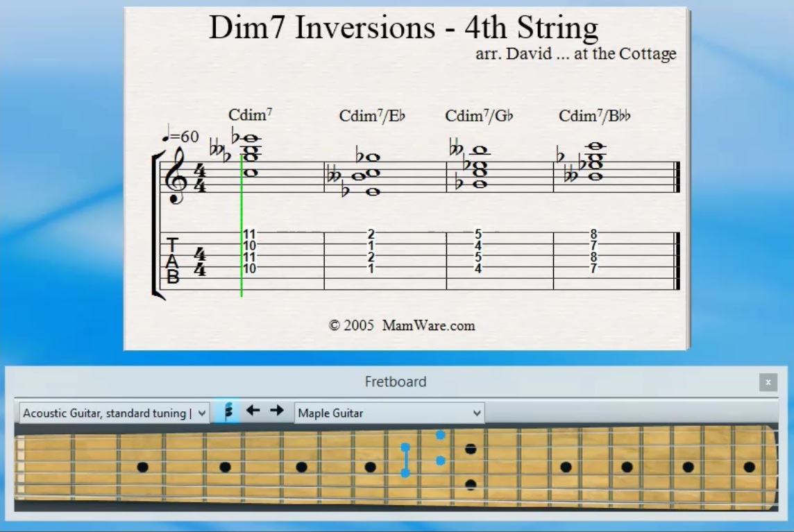Click the Fretboard window title bar
794x532 pixels.
pos(396,381)
